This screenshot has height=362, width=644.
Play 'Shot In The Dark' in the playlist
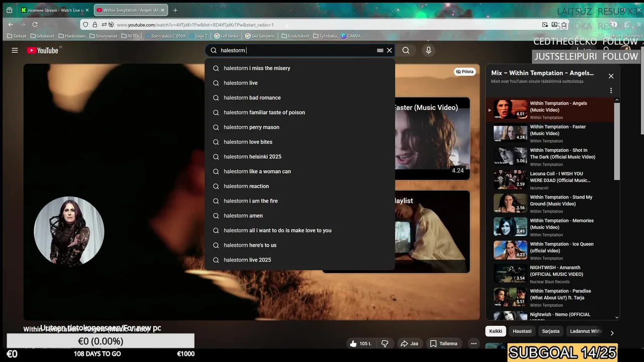pos(549,157)
